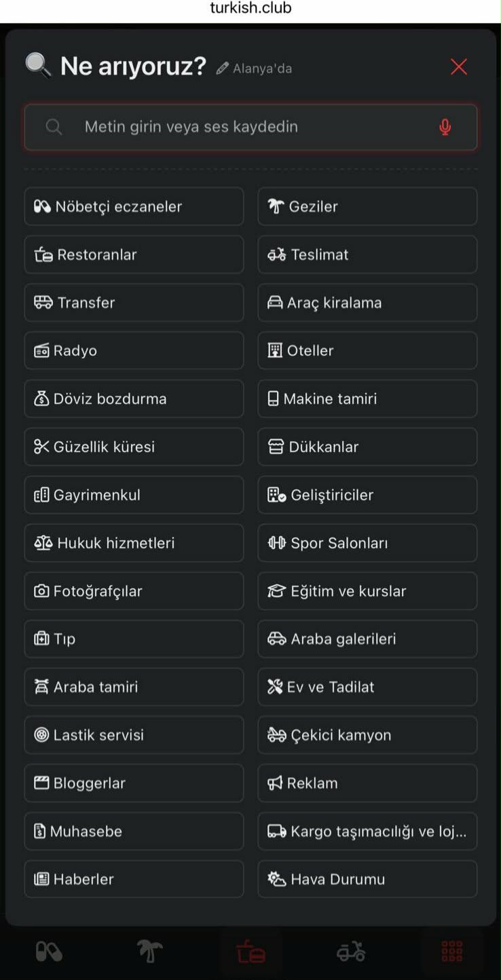The width and height of the screenshot is (501, 980).
Task: Click the microphone voice search icon
Action: (x=445, y=127)
